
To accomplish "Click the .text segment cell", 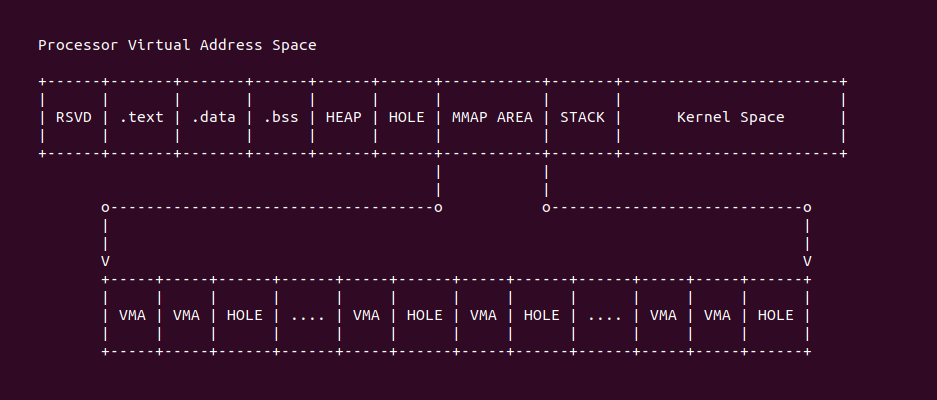I will pos(141,117).
